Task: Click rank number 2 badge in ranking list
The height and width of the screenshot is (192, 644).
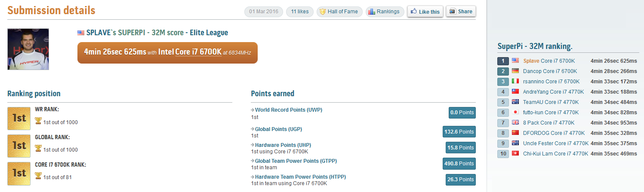Action: point(503,71)
